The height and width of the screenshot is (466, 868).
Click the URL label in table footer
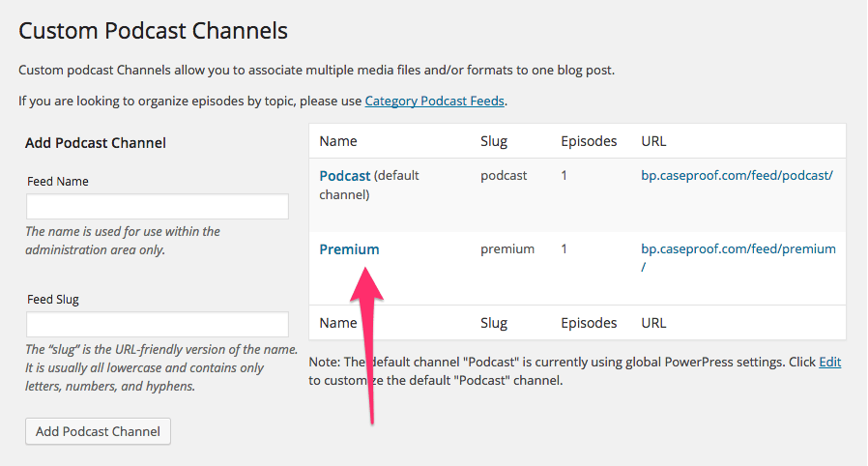pos(653,323)
